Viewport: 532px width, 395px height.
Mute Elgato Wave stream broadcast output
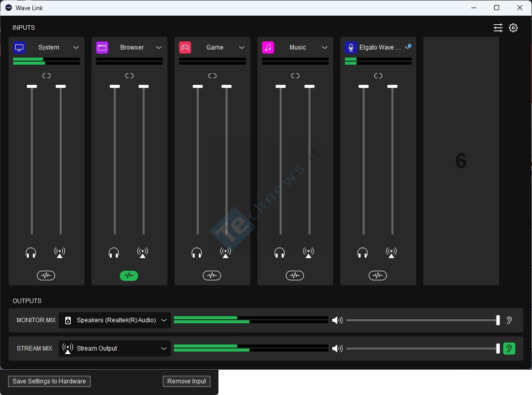391,253
